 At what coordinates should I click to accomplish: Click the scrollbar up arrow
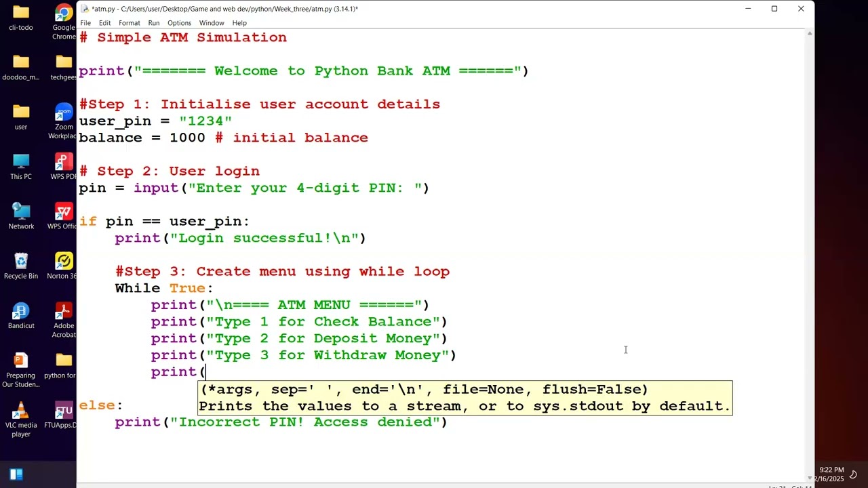pyautogui.click(x=809, y=33)
